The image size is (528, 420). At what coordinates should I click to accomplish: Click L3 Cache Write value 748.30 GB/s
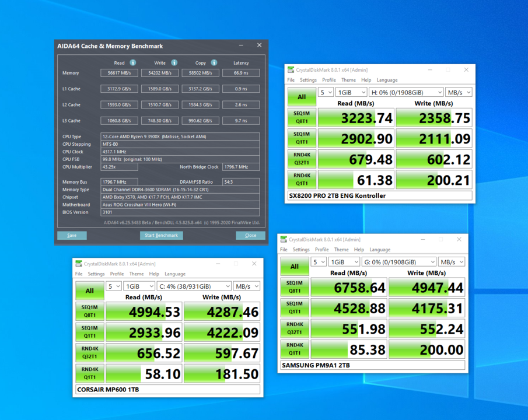[x=160, y=121]
